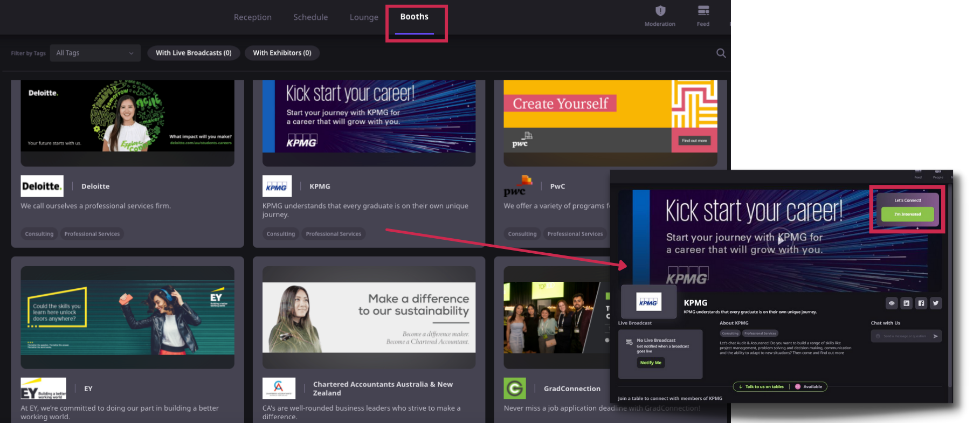This screenshot has height=423, width=980.
Task: Click the Filter by Tags label
Action: [x=28, y=53]
